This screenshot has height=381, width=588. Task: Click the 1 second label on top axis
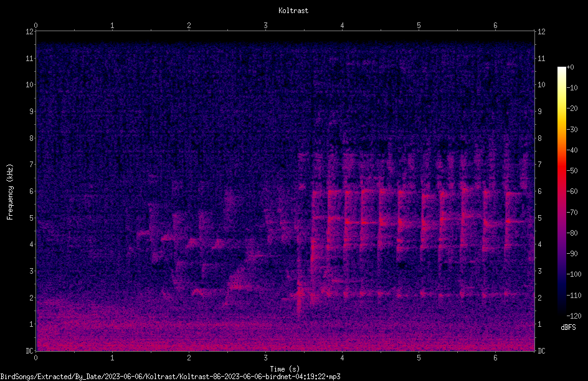[x=112, y=26]
